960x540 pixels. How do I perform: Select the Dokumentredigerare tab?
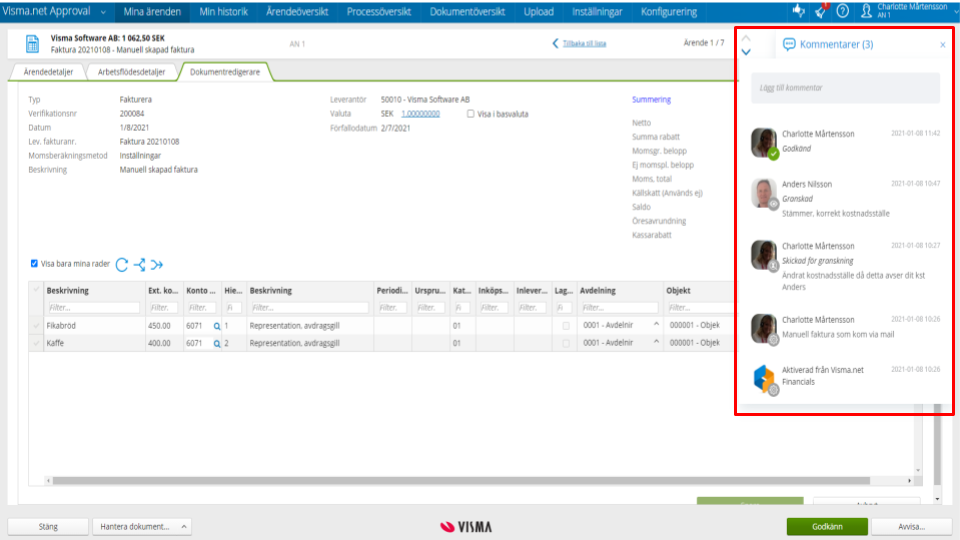click(225, 72)
